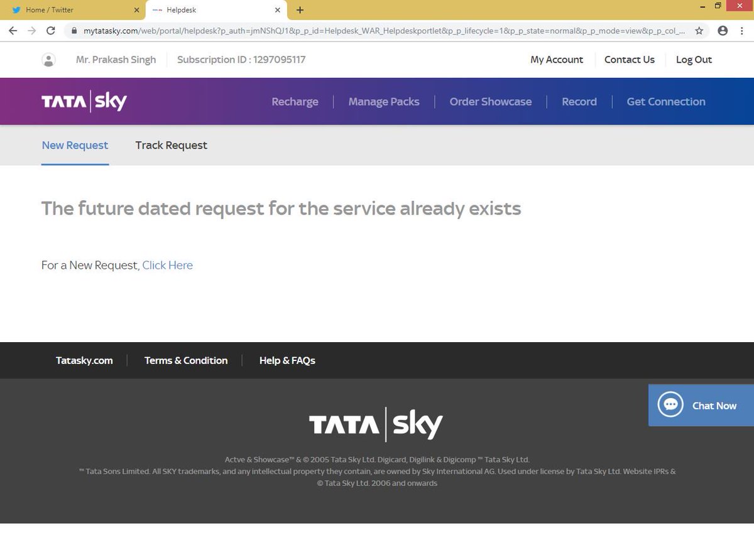Open Help & FAQs
Screen dimensions: 754x560
click(287, 360)
